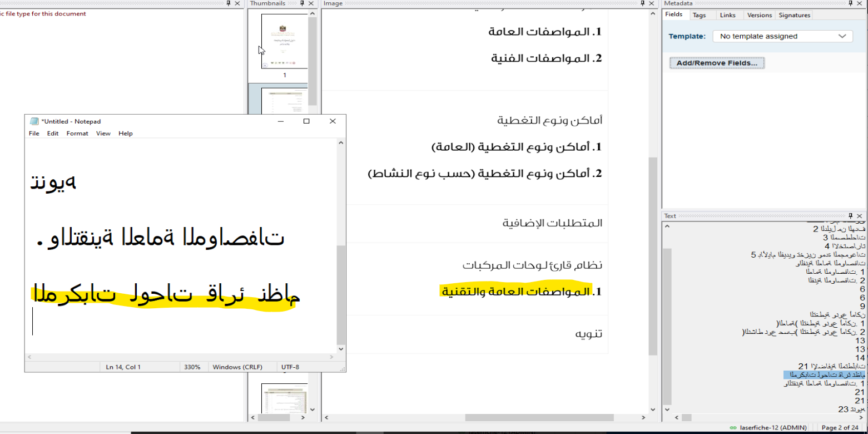Open the Links tab
This screenshot has height=434, width=868.
coord(727,15)
